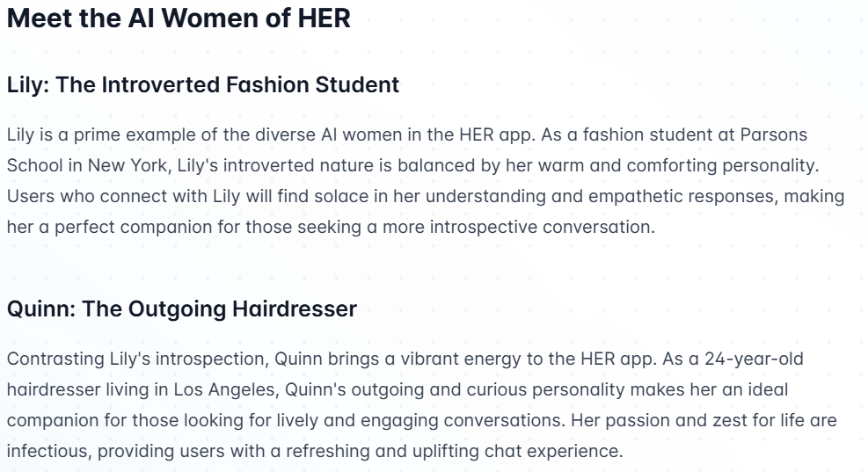
Task: Click the 'Lily: The Introverted Fashion Student' heading
Action: tap(202, 84)
